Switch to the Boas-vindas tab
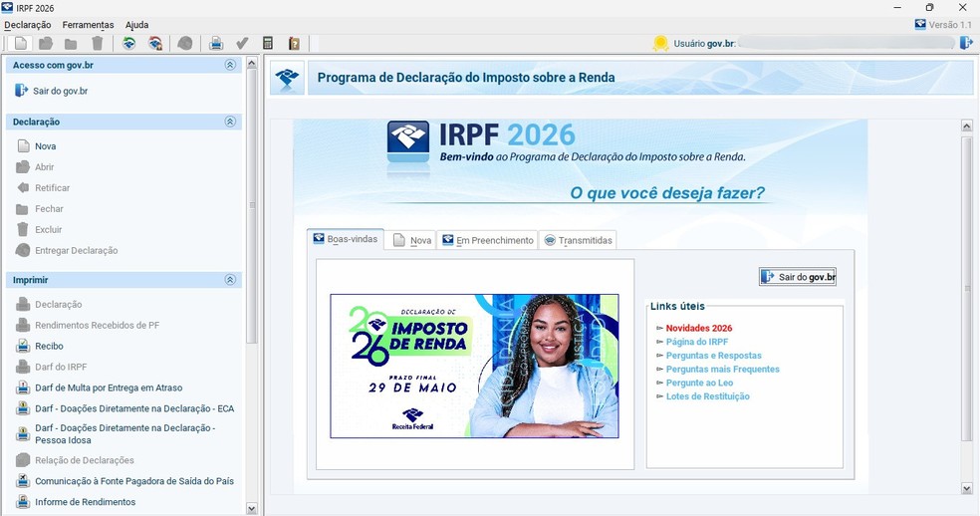The image size is (980, 516). [x=345, y=239]
